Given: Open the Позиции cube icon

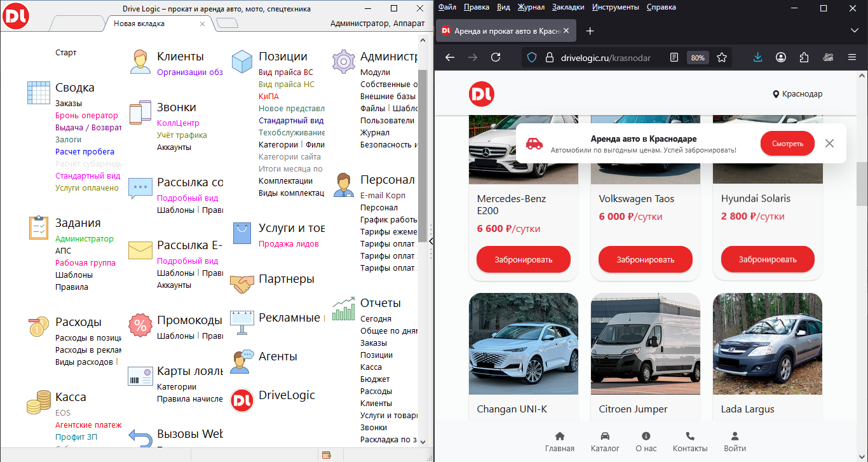Looking at the screenshot, I should coord(242,62).
